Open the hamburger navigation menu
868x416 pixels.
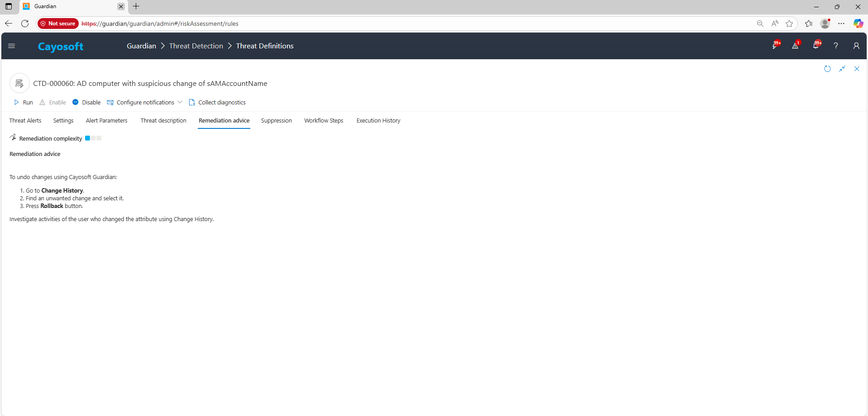tap(12, 46)
